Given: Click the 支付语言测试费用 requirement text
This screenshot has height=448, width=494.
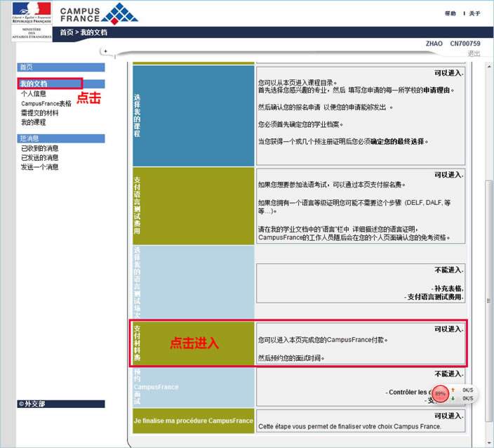Looking at the screenshot, I should coord(434,297).
